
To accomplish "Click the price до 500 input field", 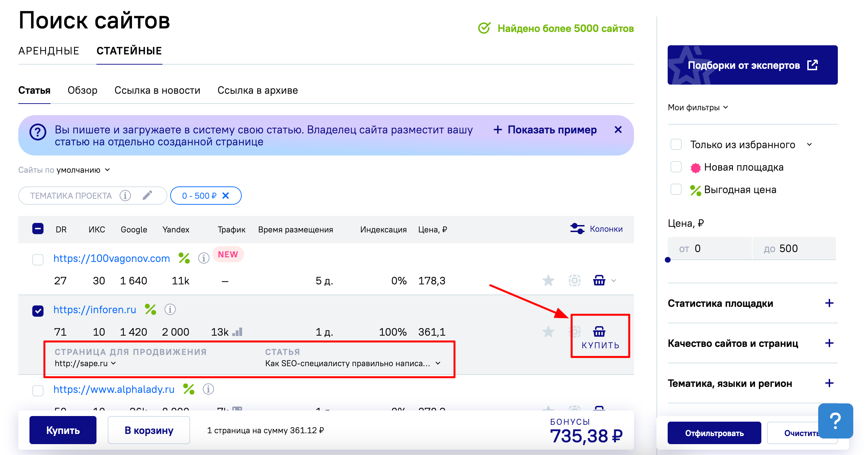I will point(794,248).
